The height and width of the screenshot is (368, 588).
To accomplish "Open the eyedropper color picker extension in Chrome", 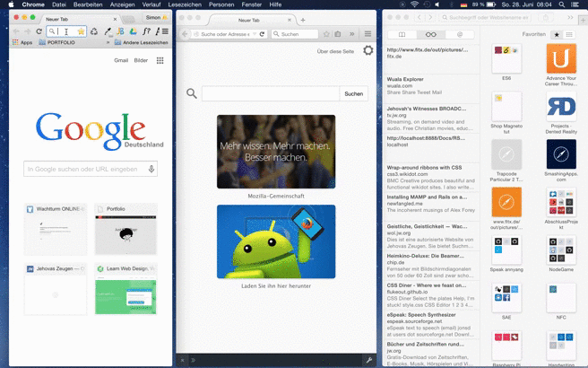I will tap(108, 31).
